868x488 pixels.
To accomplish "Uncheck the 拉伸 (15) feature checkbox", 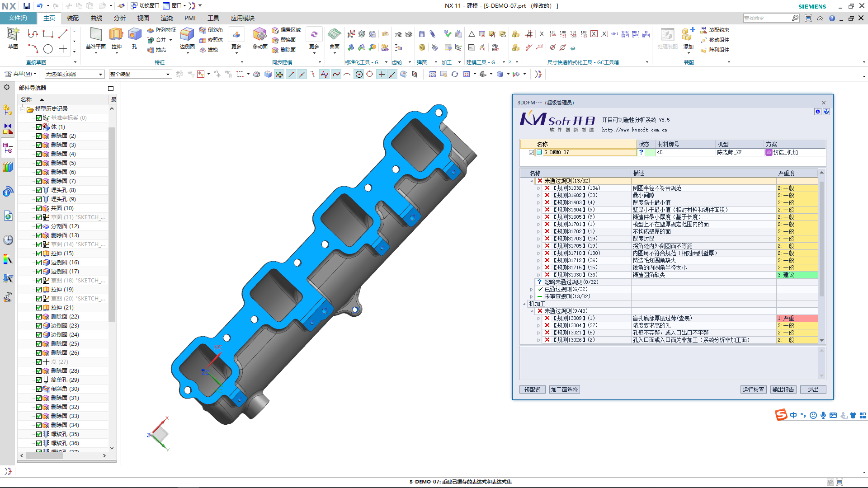I will (39, 253).
